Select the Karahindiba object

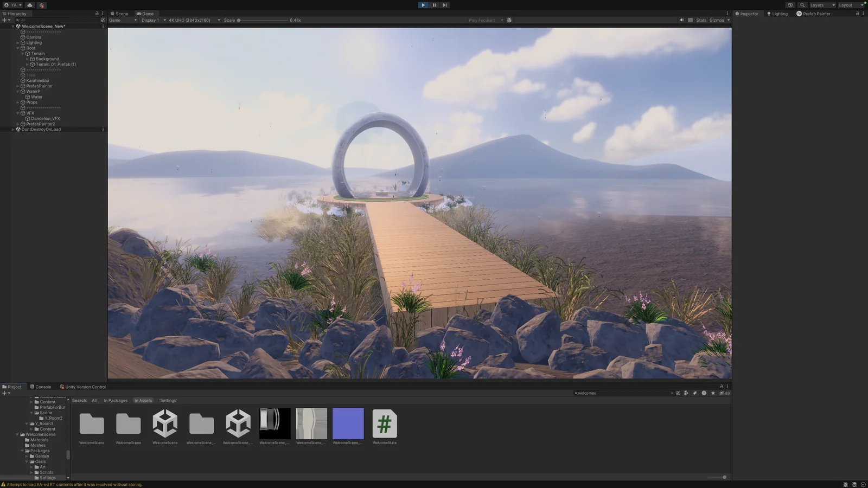pos(37,80)
